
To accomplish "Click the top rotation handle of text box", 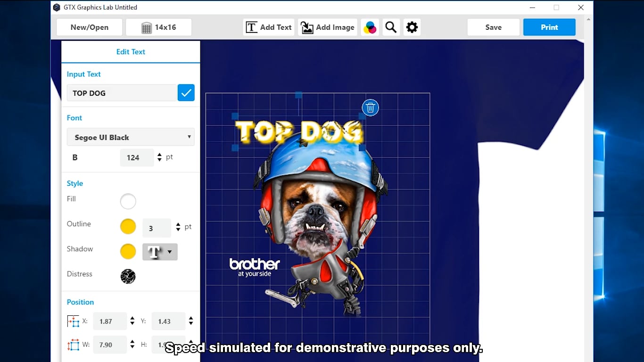I will point(298,95).
